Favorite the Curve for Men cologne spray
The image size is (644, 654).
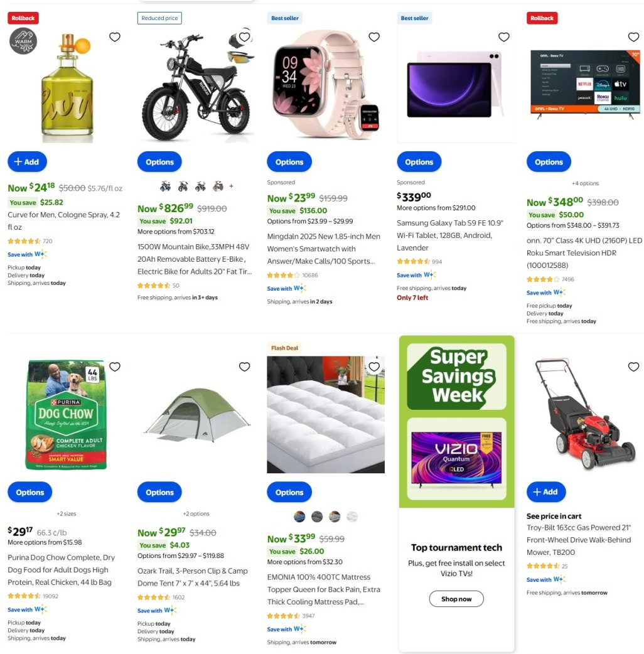115,37
